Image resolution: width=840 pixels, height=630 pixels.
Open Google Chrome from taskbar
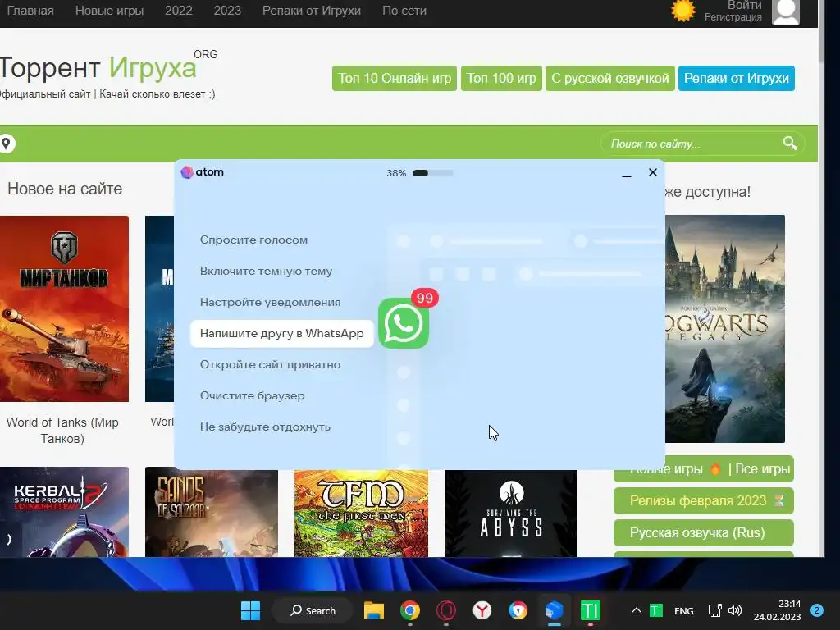(410, 610)
